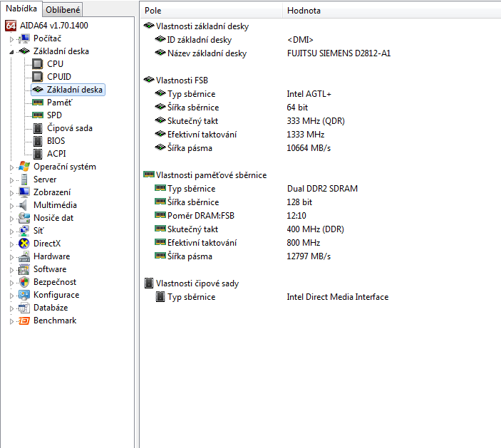Click the CPU chip icon

[38, 64]
